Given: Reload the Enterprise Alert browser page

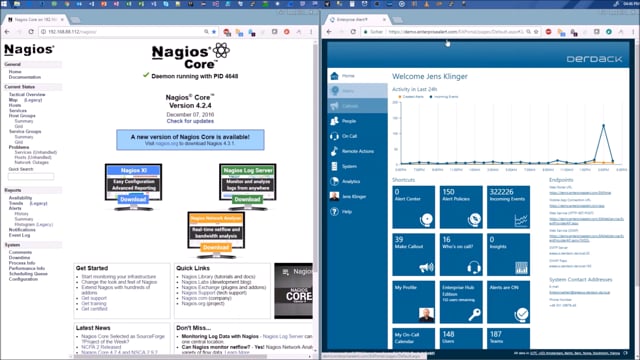Looking at the screenshot, I should [x=353, y=31].
